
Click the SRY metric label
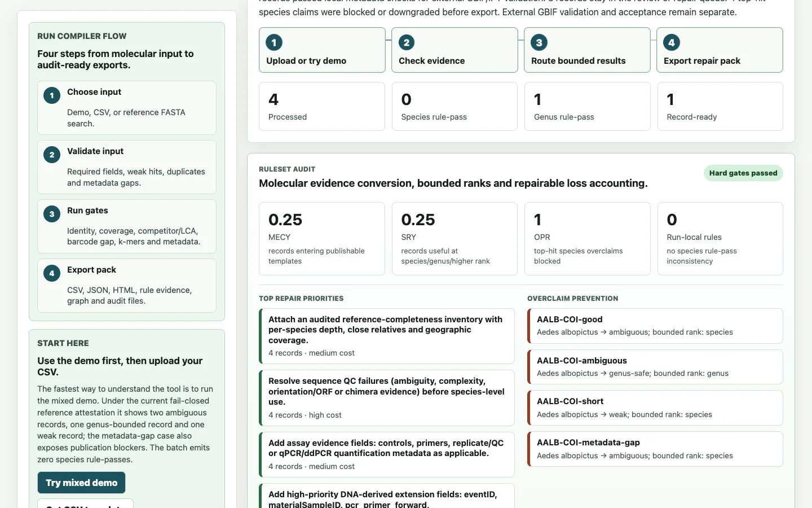pyautogui.click(x=409, y=237)
